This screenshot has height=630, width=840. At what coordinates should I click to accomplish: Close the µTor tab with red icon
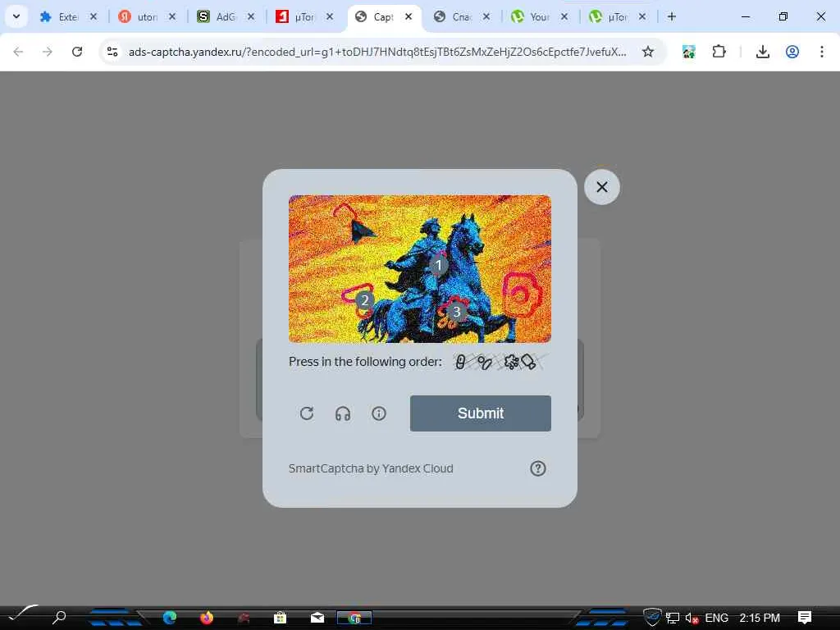coord(330,16)
